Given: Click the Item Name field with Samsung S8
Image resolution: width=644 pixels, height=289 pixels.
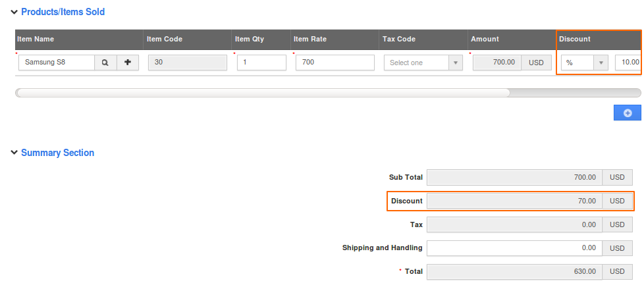Looking at the screenshot, I should [57, 63].
